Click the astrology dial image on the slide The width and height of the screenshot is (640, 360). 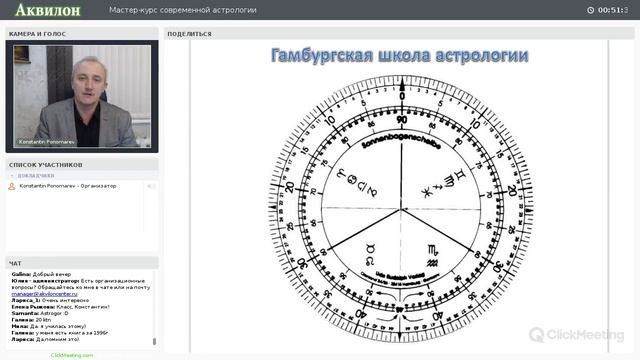[x=401, y=209]
